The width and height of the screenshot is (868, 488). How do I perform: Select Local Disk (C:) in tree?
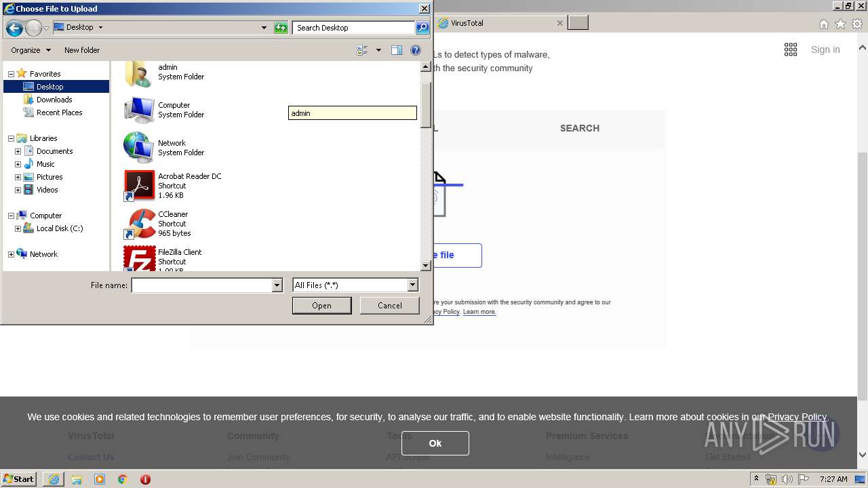(x=60, y=228)
